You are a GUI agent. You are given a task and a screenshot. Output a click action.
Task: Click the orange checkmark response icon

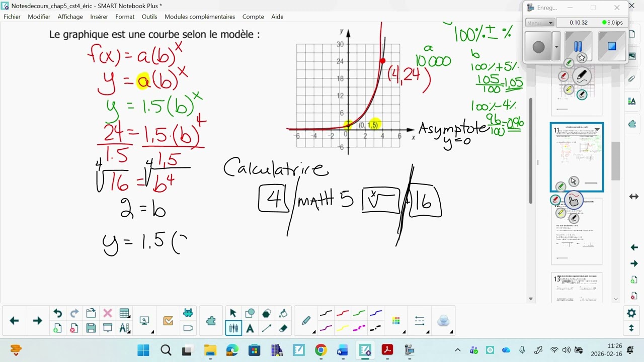pyautogui.click(x=168, y=321)
